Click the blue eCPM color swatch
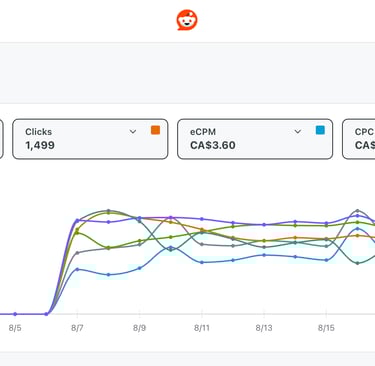 click(x=320, y=130)
